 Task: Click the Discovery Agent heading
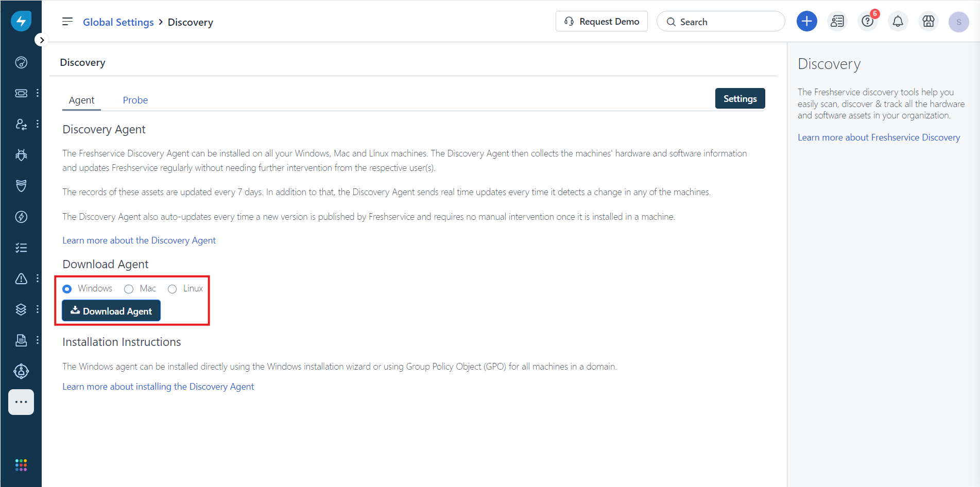[104, 129]
